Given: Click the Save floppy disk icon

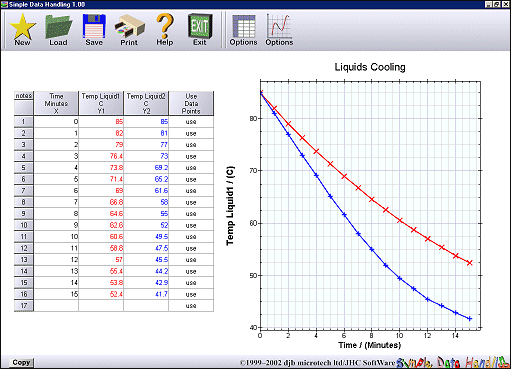Looking at the screenshot, I should (94, 30).
